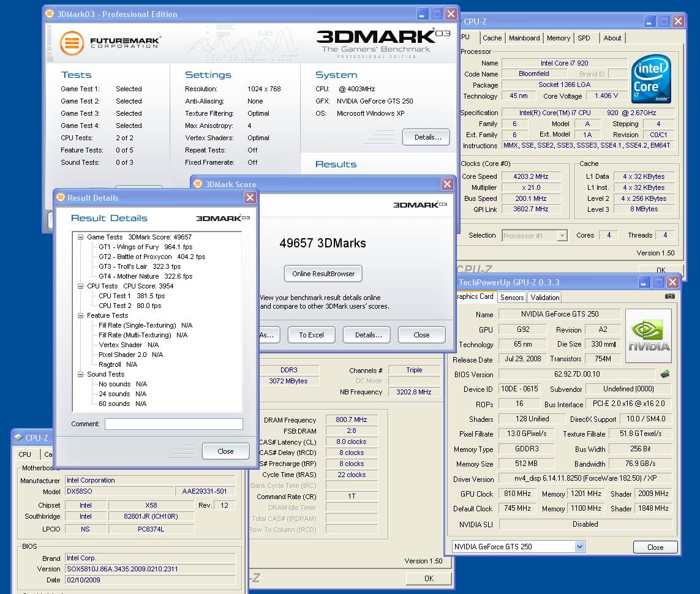Close the 3DMark Score dialog with X
Screen dimensions: 700x594
[x=447, y=184]
